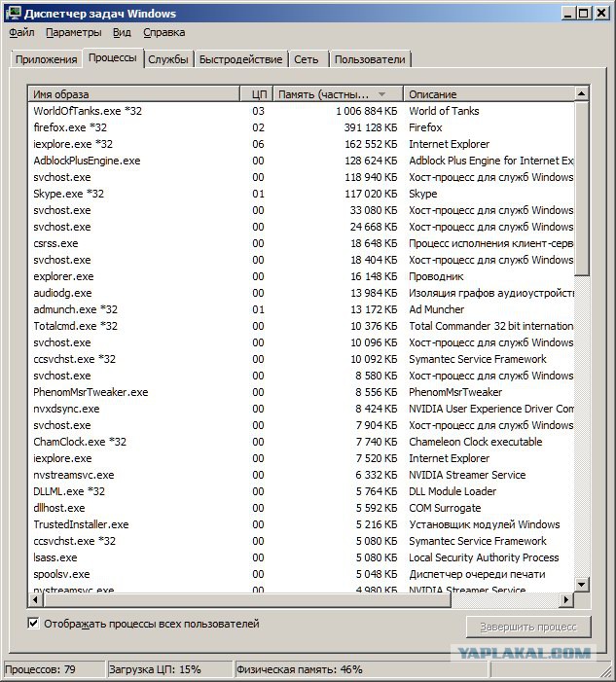The width and height of the screenshot is (616, 682).
Task: Click the ccsvchst.exe row with 10 092 КБ
Action: coord(301,359)
